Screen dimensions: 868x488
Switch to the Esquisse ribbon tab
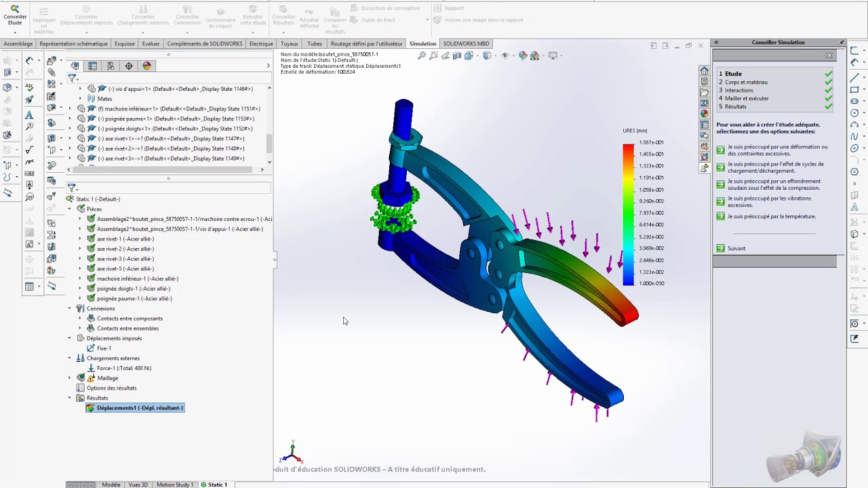tap(125, 43)
